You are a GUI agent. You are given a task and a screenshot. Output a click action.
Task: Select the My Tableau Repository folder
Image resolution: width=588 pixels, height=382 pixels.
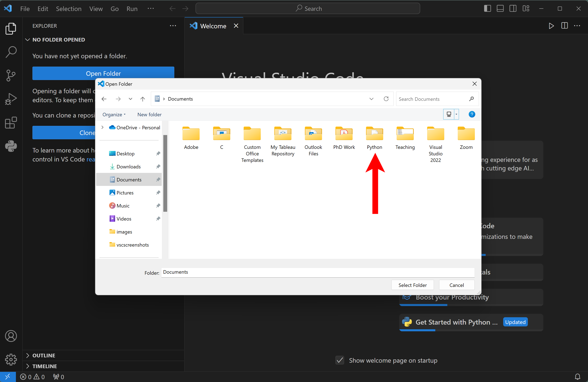(283, 141)
